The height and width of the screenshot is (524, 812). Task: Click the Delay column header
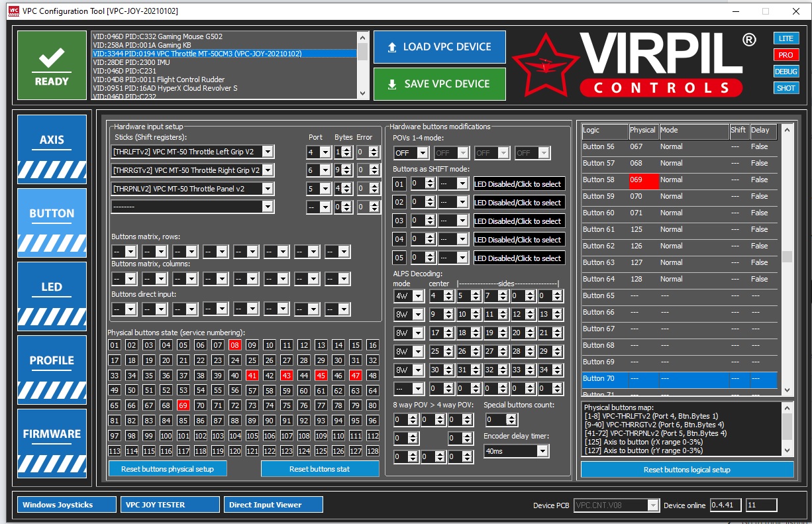(x=764, y=131)
